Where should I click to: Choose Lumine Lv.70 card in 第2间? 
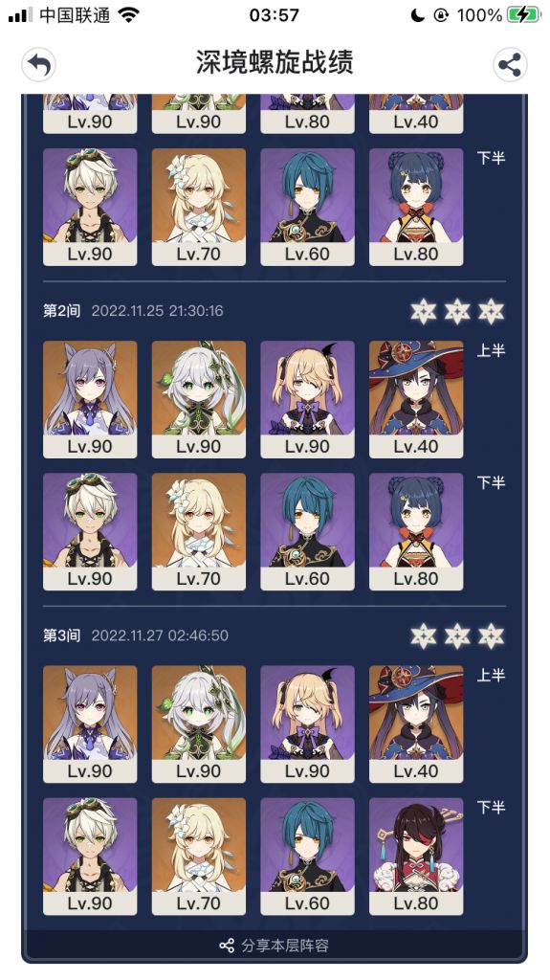(x=199, y=532)
